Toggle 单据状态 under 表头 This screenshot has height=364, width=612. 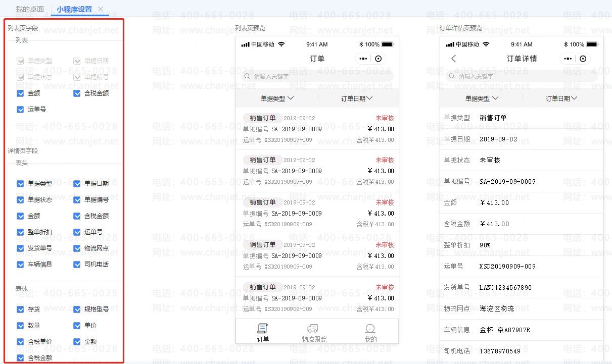21,200
